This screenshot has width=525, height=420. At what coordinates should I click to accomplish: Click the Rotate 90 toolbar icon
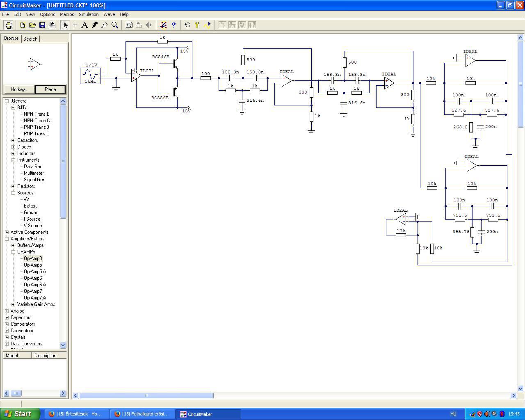point(139,25)
